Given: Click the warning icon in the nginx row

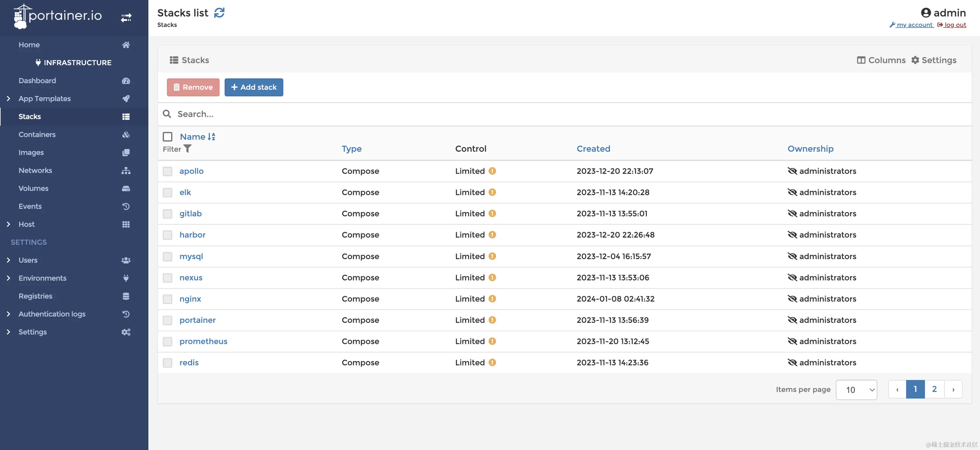Looking at the screenshot, I should click(492, 299).
